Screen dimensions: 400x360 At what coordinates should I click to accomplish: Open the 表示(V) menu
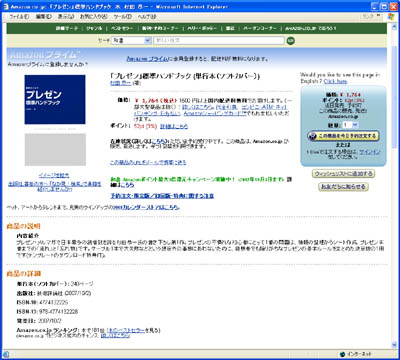66,16
